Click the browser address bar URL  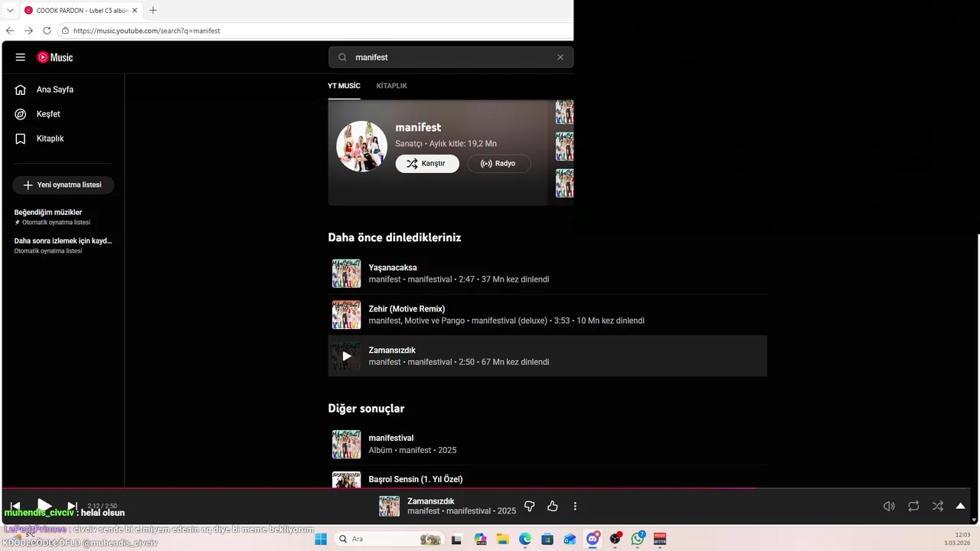(146, 31)
